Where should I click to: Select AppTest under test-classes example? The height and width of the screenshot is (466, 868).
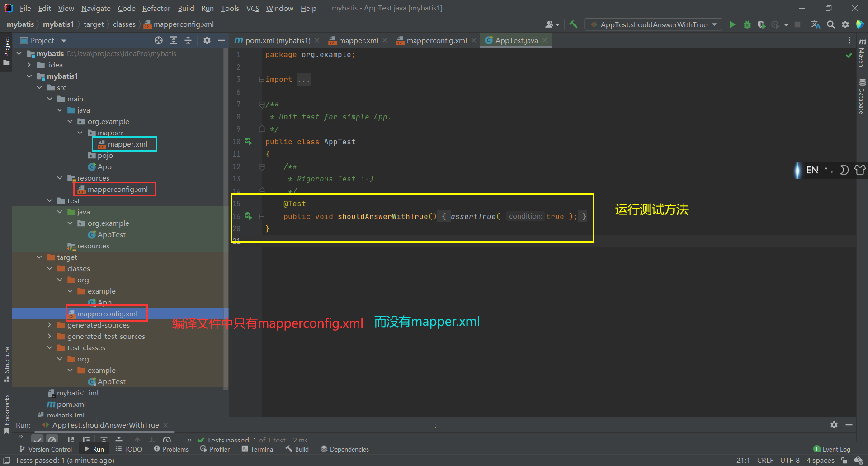pos(107,381)
